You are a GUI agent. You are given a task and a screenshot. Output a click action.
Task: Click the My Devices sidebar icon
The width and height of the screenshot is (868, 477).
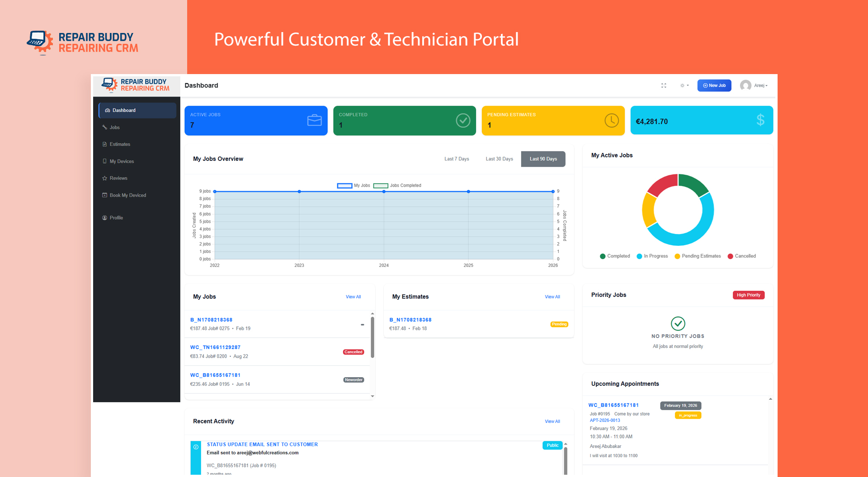[x=105, y=161]
